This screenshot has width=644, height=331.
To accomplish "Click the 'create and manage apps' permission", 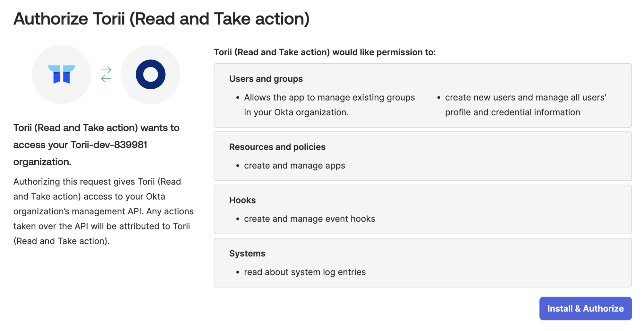I will [x=294, y=165].
